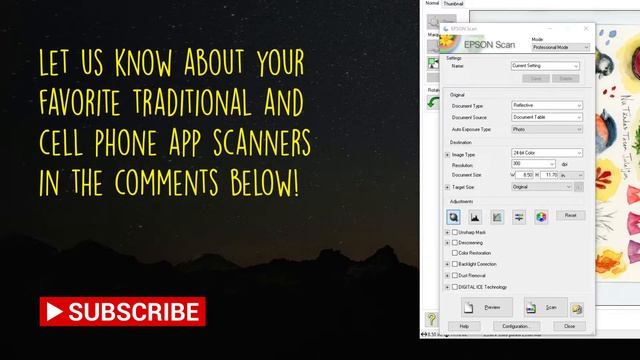Select the Auto Exposure adjustment icon

point(453,217)
